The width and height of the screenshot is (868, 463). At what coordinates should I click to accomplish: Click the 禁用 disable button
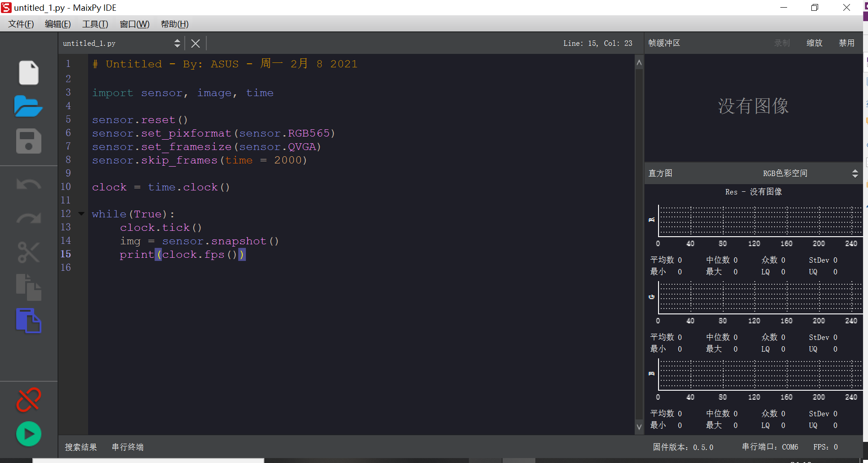pos(847,43)
